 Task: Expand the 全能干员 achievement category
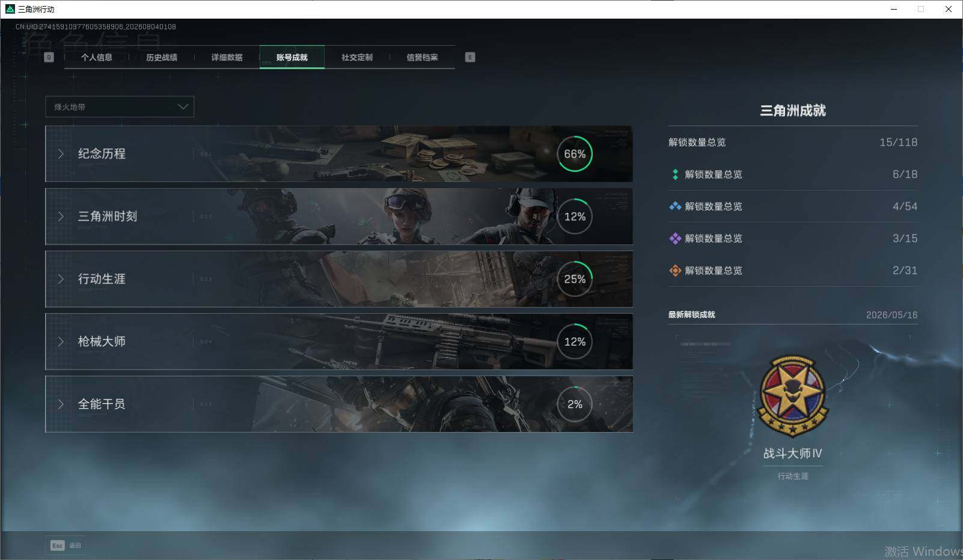[339, 404]
